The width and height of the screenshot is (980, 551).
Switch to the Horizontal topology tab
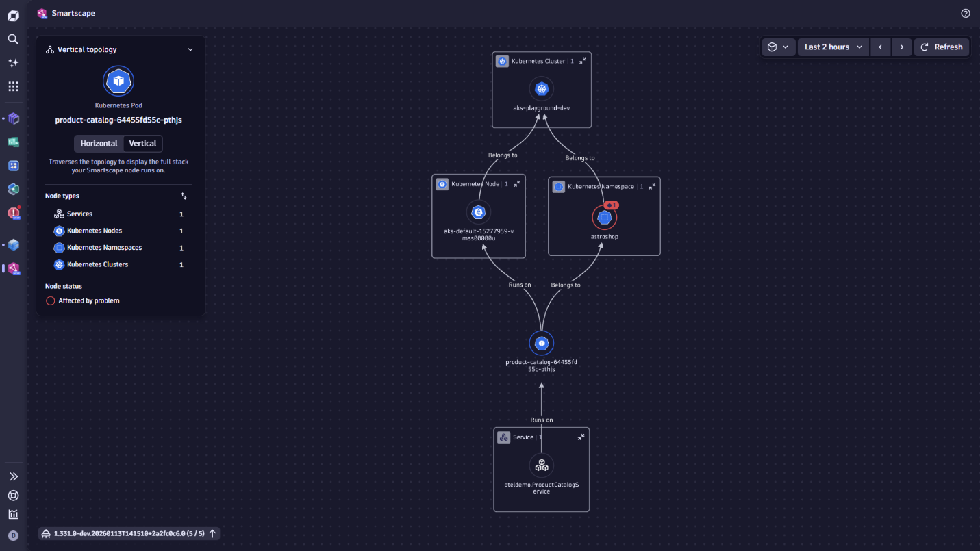(98, 144)
